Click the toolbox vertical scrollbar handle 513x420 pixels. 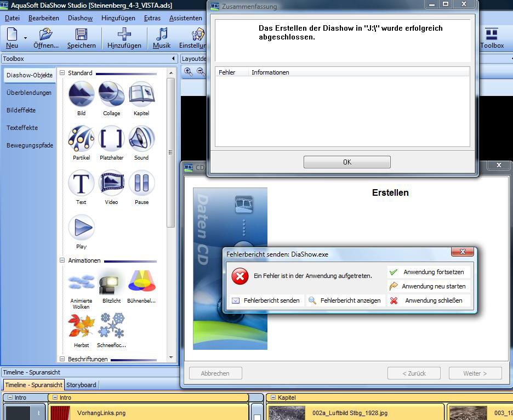(x=171, y=152)
